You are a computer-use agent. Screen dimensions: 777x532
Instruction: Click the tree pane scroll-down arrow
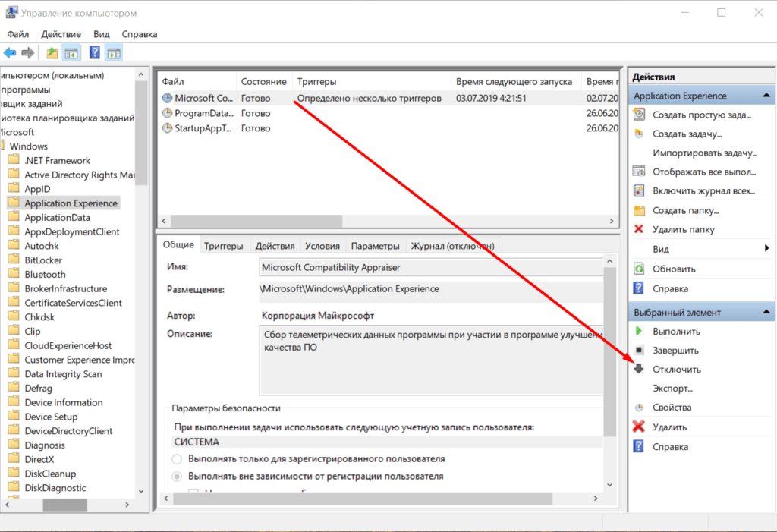pos(141,491)
